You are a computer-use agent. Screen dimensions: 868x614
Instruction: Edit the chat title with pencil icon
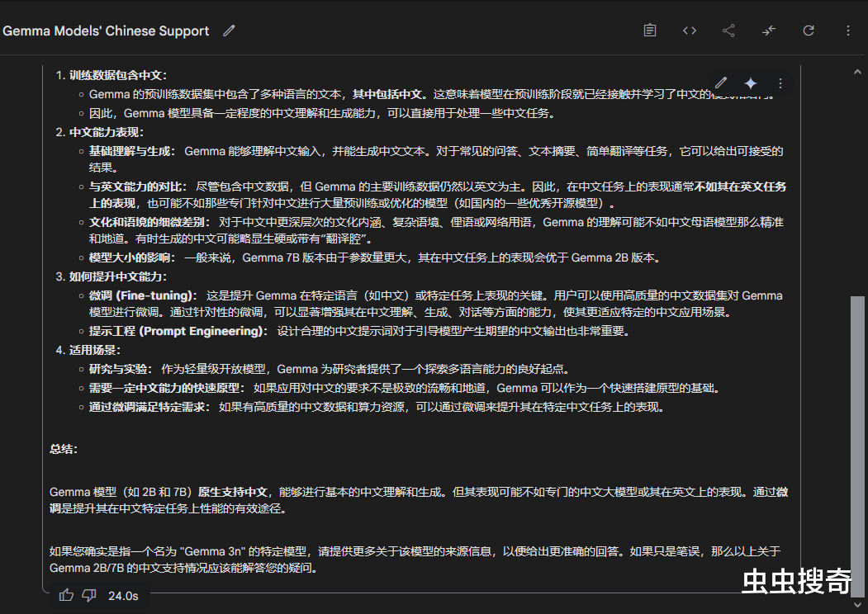pos(229,31)
